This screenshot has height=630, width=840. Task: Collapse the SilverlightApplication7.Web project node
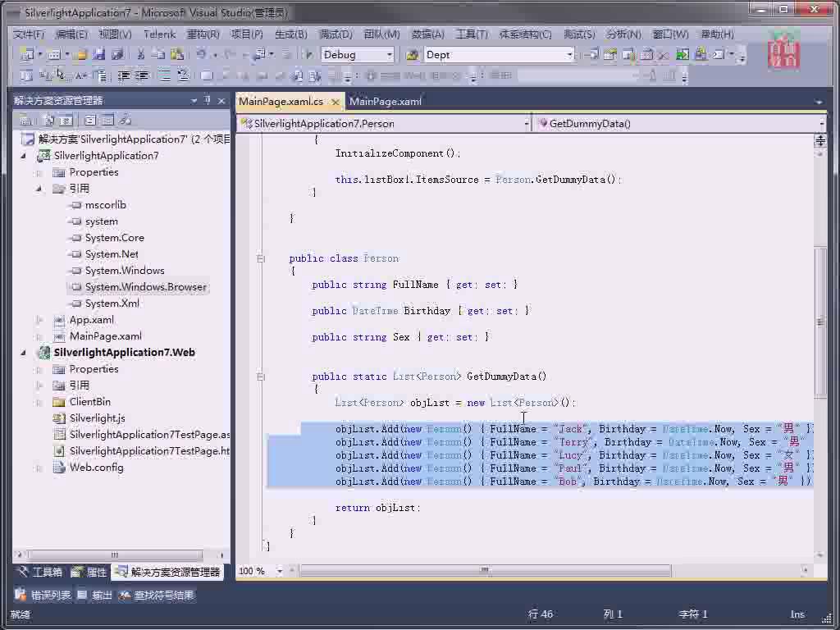coord(24,353)
